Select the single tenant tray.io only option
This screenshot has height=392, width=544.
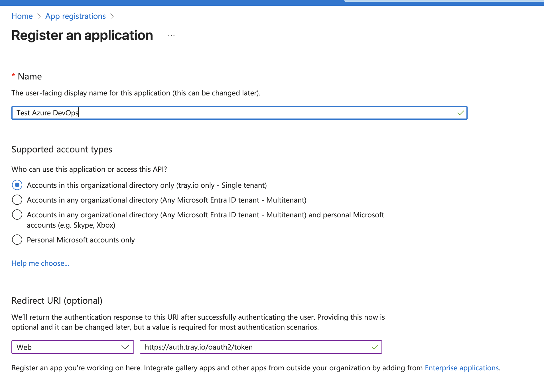click(17, 185)
